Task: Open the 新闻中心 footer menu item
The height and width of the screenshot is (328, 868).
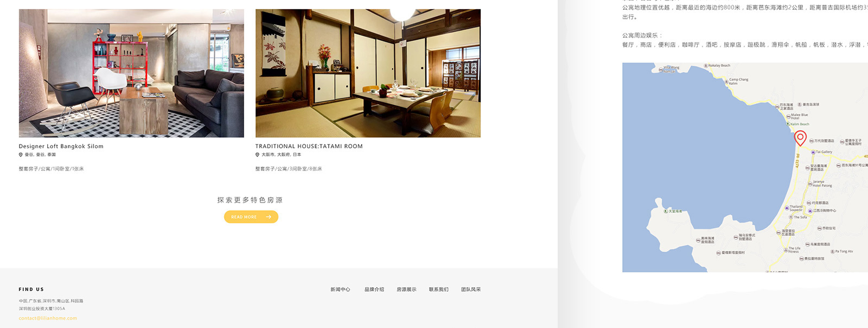Action: [340, 289]
